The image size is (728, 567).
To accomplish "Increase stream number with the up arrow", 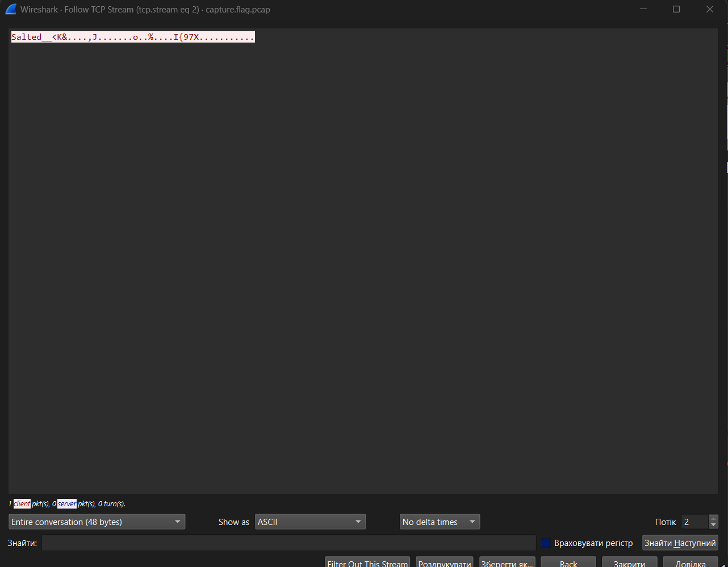I will (x=713, y=518).
